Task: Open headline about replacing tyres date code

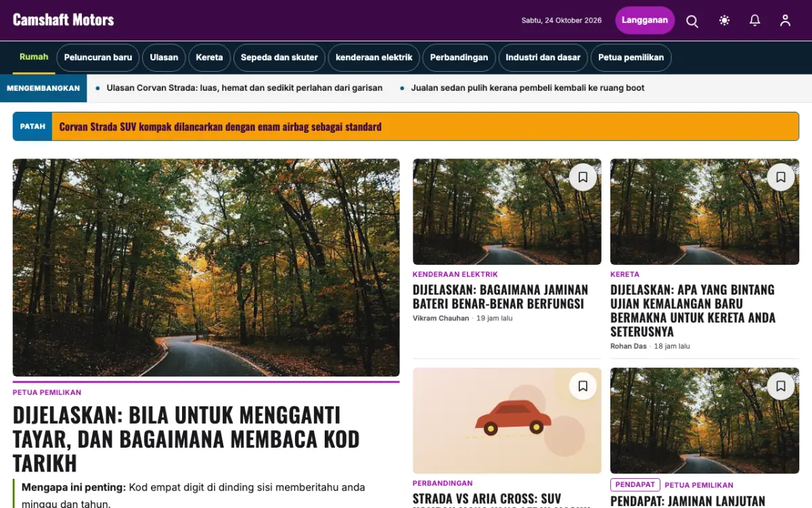Action: [x=186, y=439]
